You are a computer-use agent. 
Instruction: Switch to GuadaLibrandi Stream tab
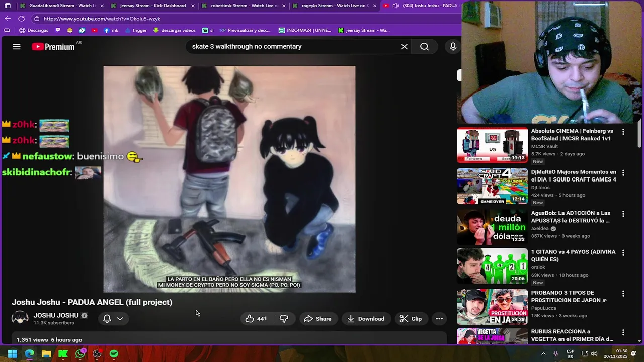[61, 6]
